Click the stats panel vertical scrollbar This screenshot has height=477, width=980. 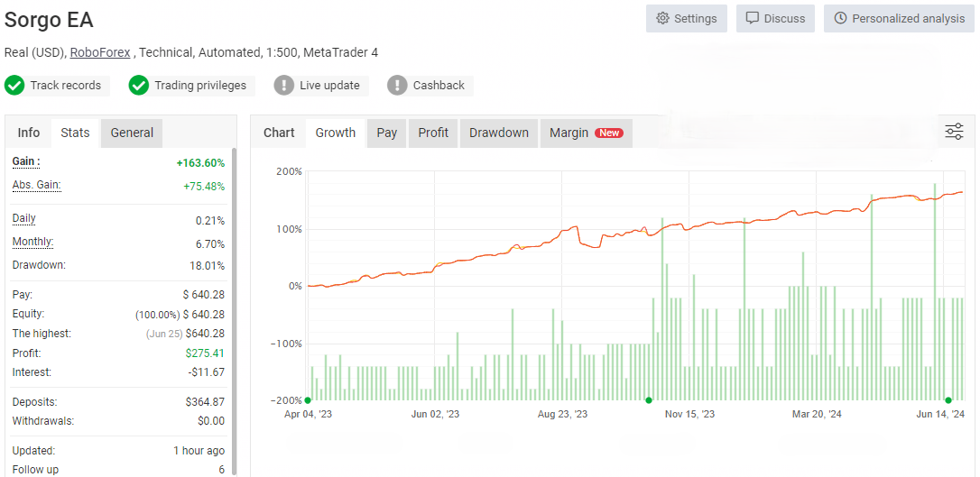pos(235,307)
